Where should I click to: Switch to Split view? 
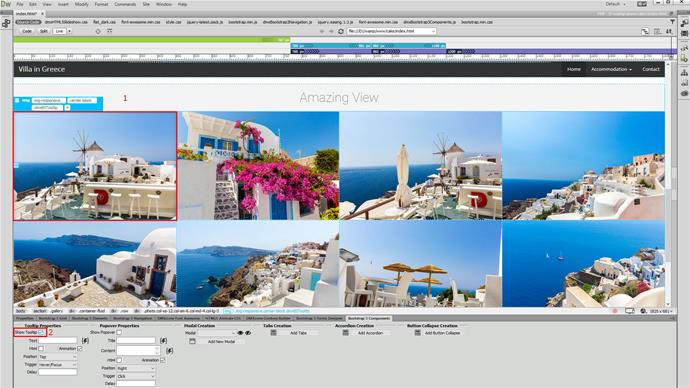point(44,31)
